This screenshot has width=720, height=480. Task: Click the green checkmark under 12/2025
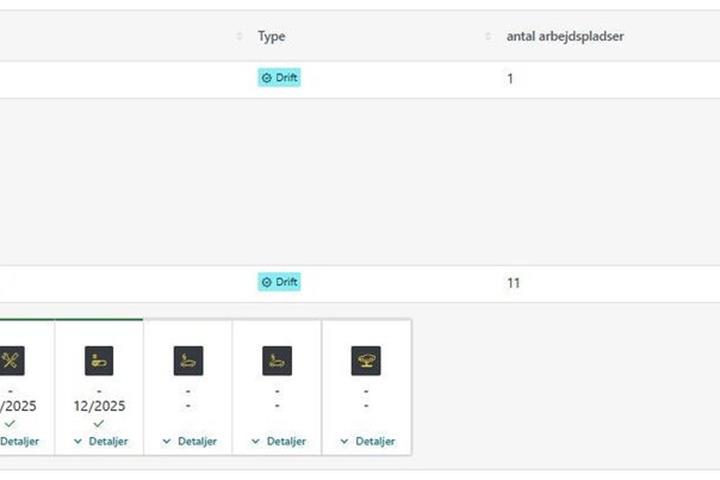99,423
